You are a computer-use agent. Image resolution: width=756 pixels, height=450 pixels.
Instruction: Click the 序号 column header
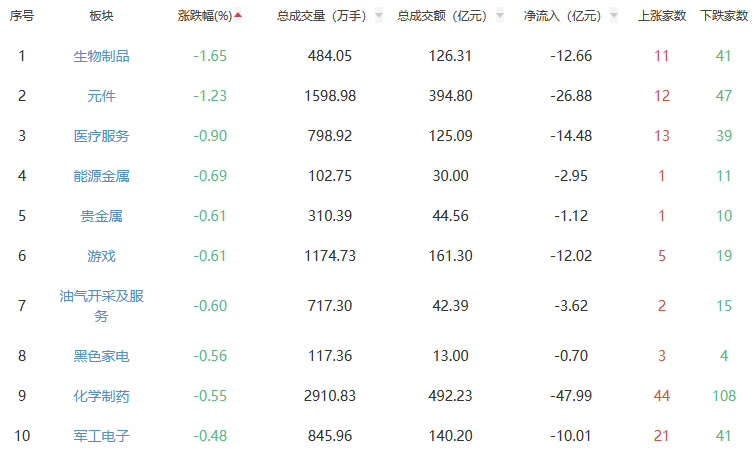coord(22,16)
